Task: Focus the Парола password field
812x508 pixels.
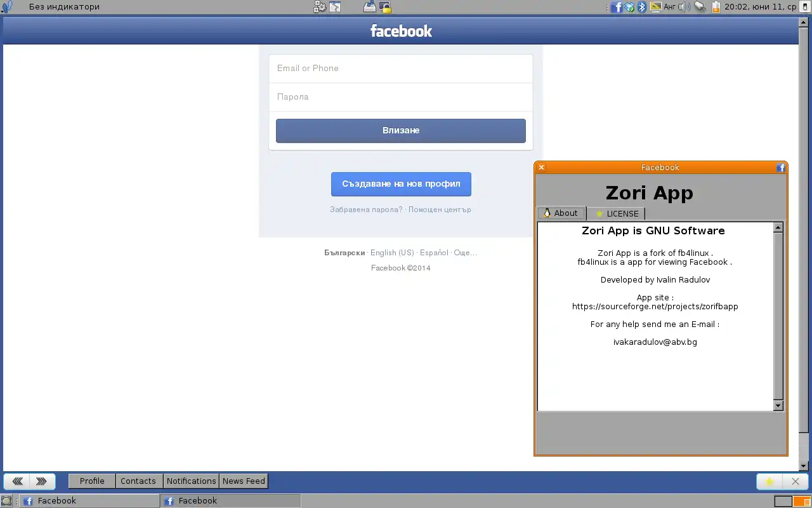Action: [x=401, y=97]
